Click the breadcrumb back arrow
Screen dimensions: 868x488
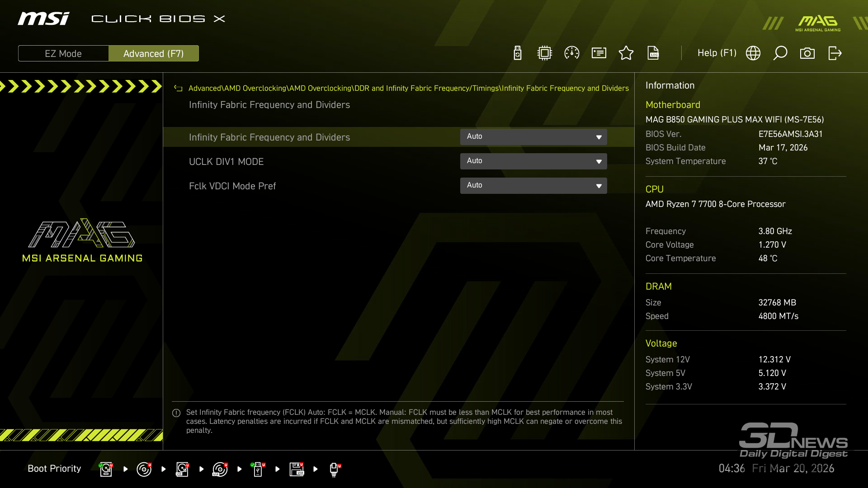coord(178,89)
